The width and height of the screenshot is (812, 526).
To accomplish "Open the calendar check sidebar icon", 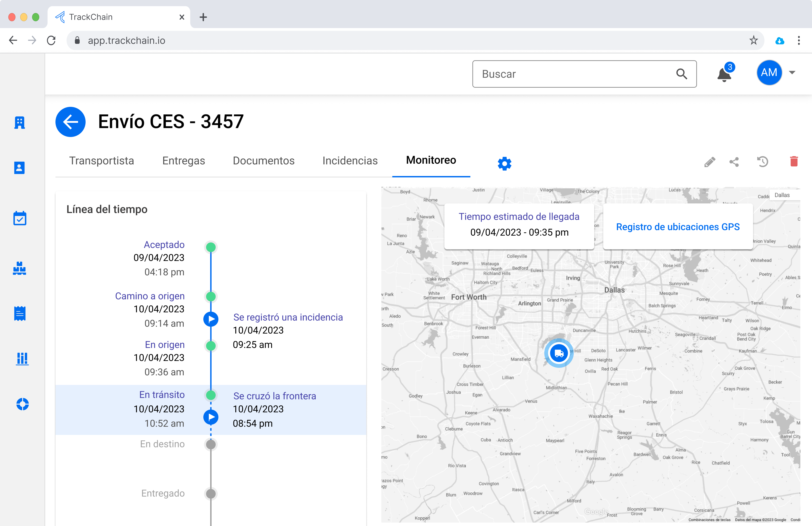I will 20,218.
